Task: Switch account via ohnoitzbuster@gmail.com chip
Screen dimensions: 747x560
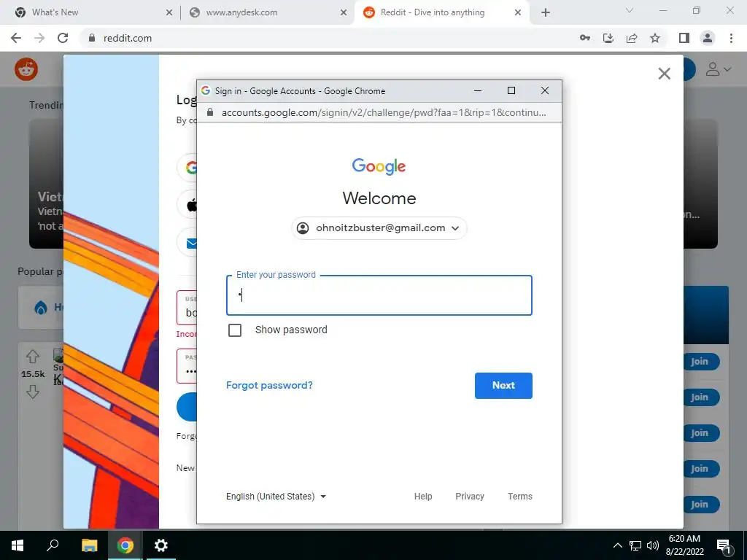Action: point(379,228)
